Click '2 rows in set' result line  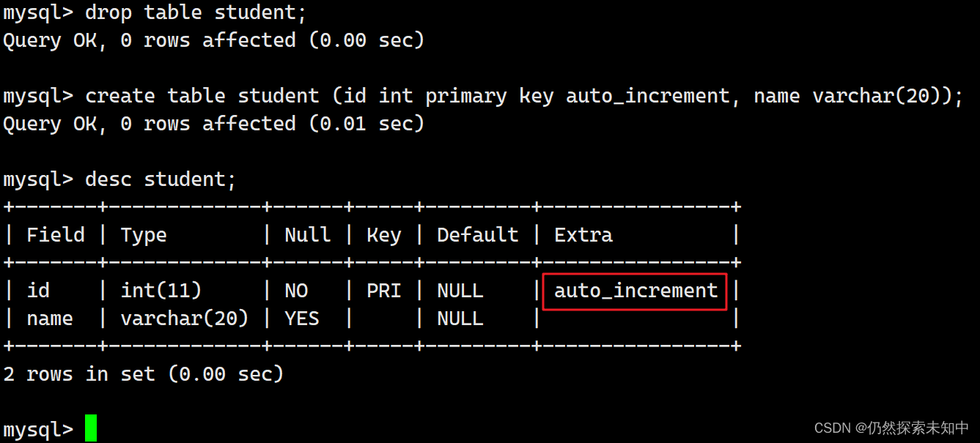click(144, 374)
